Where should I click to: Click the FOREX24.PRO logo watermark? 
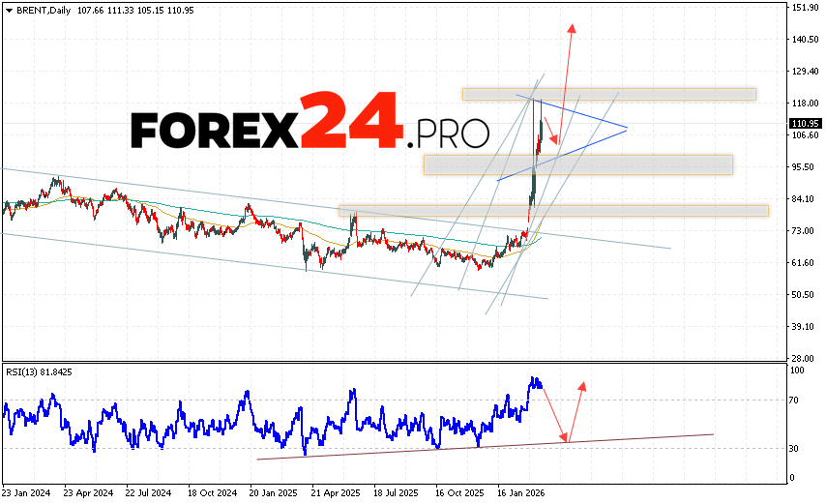point(310,125)
